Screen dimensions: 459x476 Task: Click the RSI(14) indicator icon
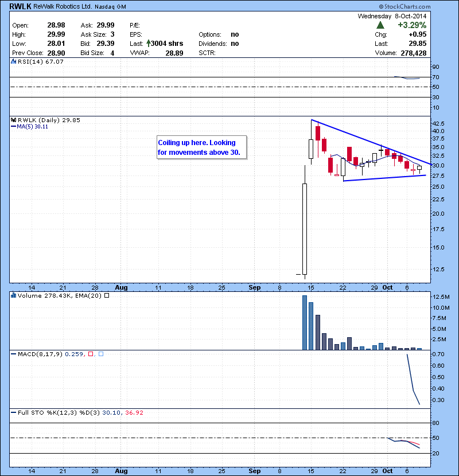[x=13, y=61]
